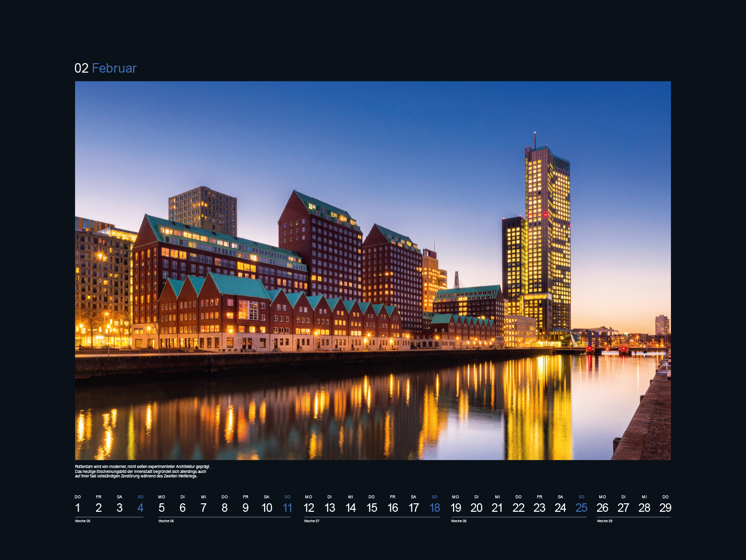Screen dimensions: 746x560
Task: Choose date 23 in the calendar strip
Action: coord(539,508)
